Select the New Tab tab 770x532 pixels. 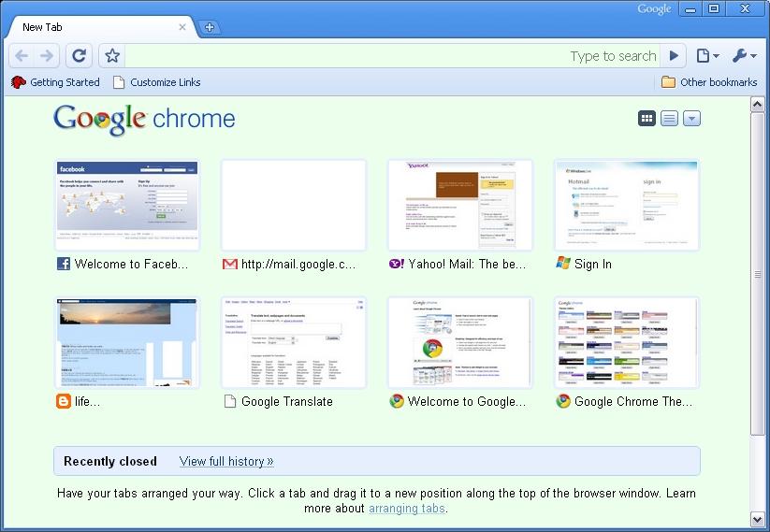[101, 27]
